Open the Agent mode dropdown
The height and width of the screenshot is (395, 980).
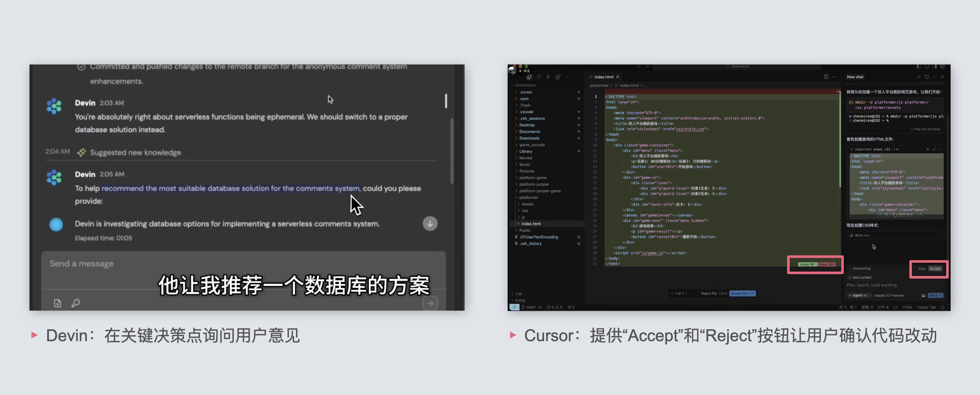[x=860, y=295]
